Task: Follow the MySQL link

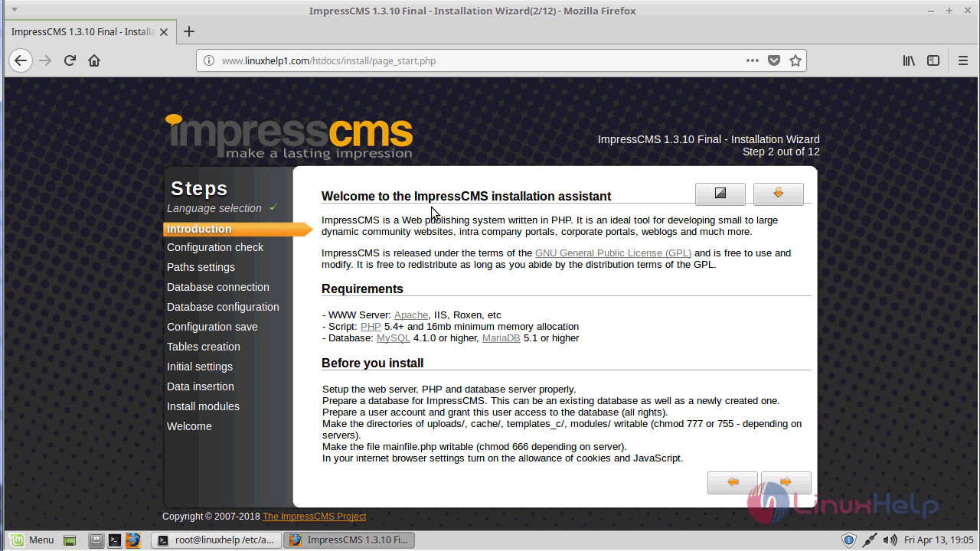Action: coord(394,338)
